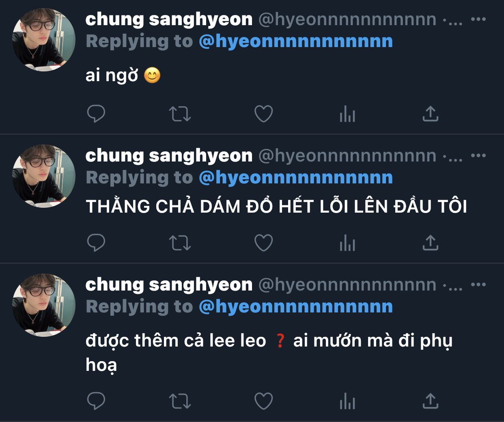Share the "được thêm cả lee leo" tweet
This screenshot has width=504, height=422.
pyautogui.click(x=431, y=401)
